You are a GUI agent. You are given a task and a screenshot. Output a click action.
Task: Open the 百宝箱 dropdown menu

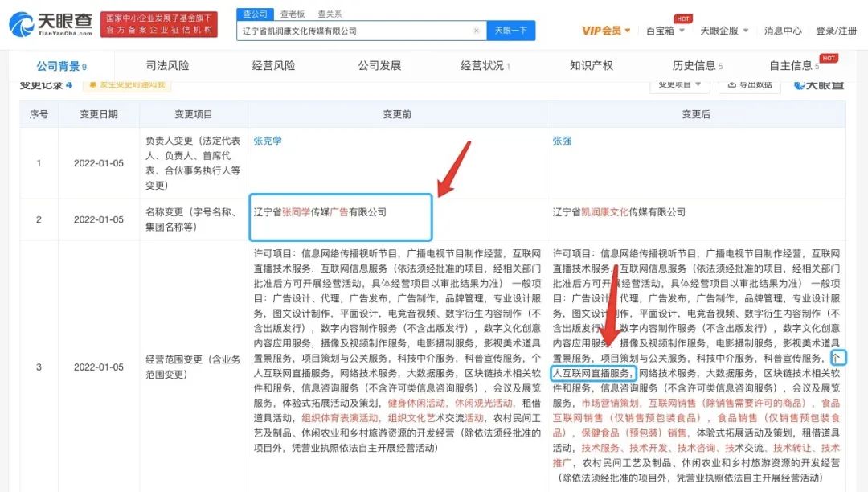[x=665, y=31]
